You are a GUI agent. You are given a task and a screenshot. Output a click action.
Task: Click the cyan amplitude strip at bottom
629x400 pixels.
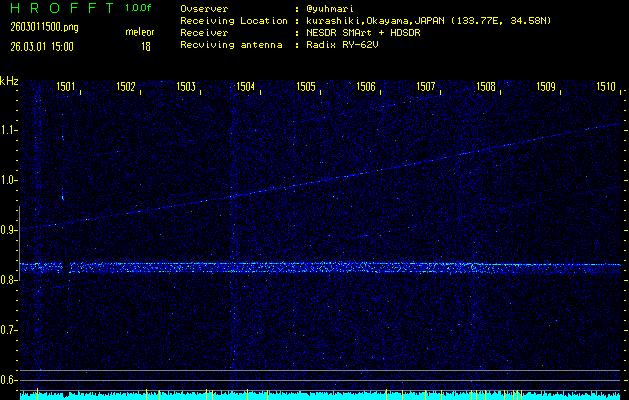pyautogui.click(x=320, y=396)
